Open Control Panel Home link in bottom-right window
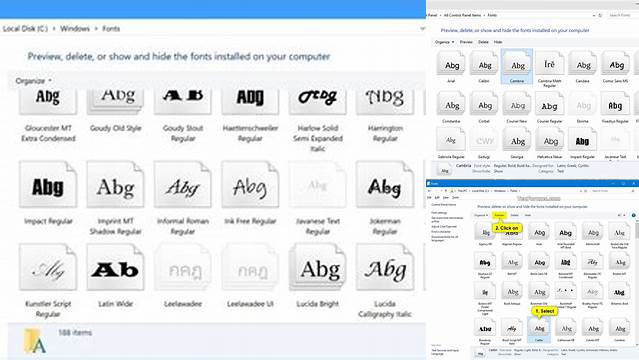Viewport: 639px width, 360px height. pyautogui.click(x=444, y=205)
